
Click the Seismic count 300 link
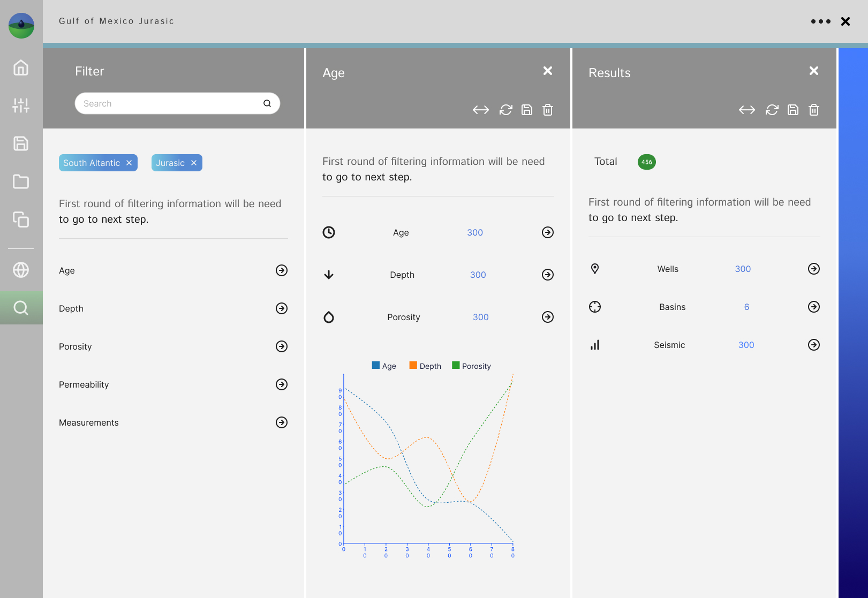[745, 345]
